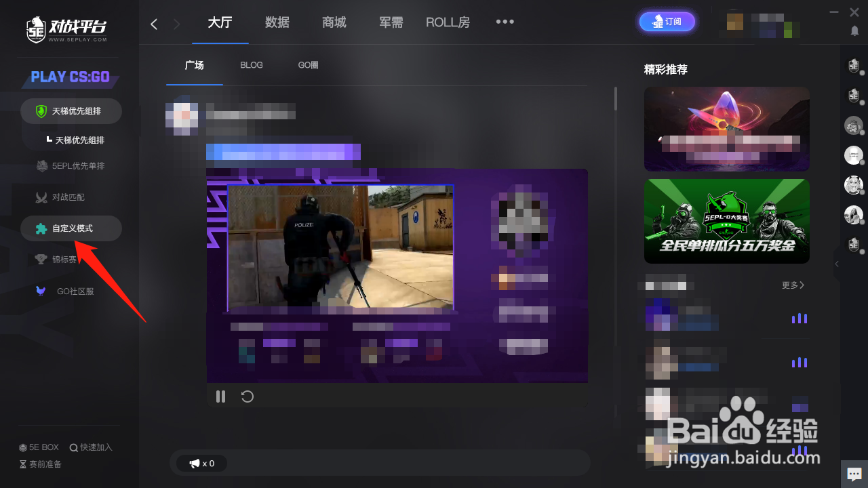Click the crossed swords match icon

(41, 197)
